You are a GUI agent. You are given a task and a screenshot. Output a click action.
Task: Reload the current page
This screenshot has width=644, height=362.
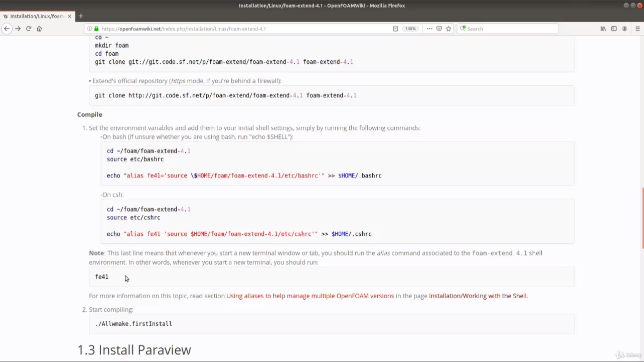(x=29, y=29)
